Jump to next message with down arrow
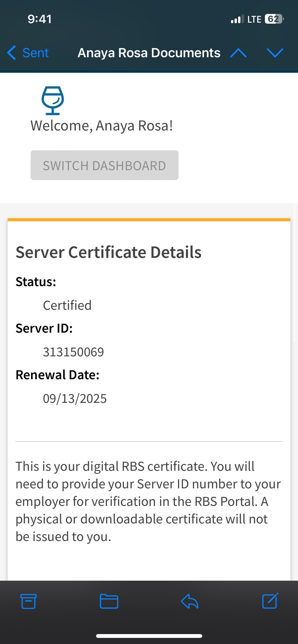 275,53
